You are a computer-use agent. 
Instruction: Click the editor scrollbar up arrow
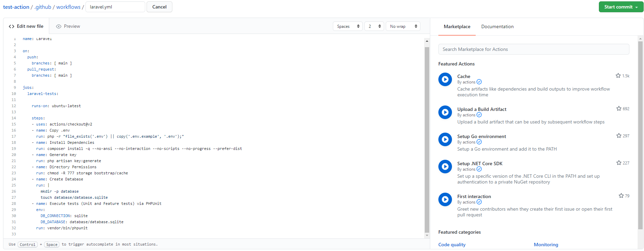coord(427,41)
